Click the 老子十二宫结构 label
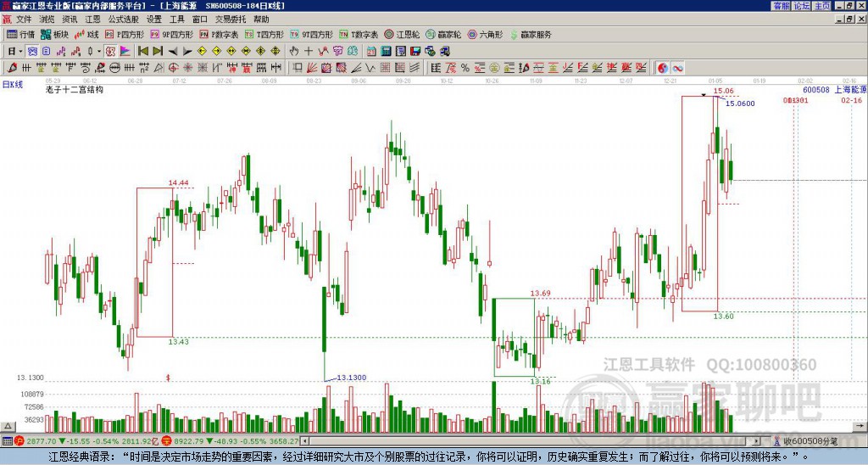Image resolution: width=868 pixels, height=465 pixels. click(x=75, y=89)
